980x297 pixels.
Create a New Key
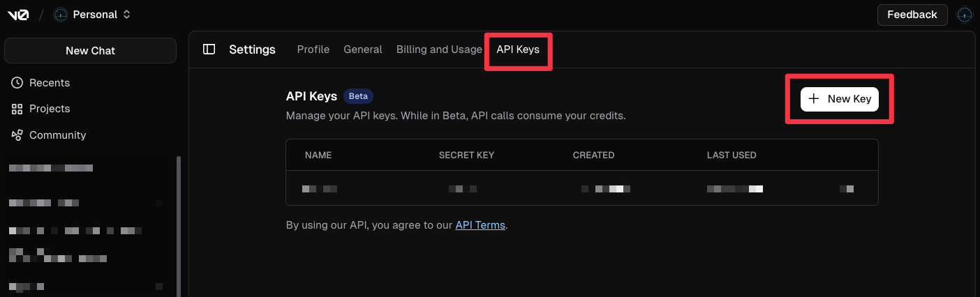tap(840, 99)
